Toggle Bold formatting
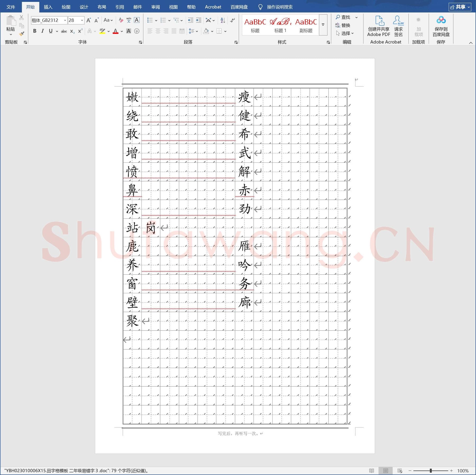Screen dimensions: 476x475 [x=35, y=31]
